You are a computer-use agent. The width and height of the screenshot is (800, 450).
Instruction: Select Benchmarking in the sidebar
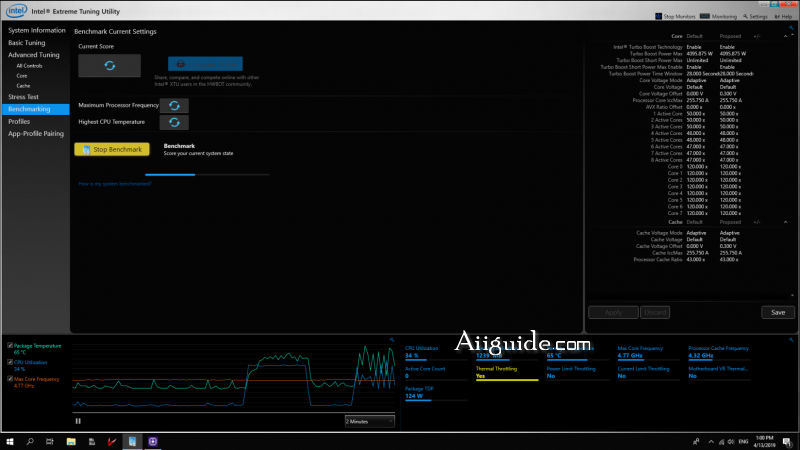(x=36, y=109)
